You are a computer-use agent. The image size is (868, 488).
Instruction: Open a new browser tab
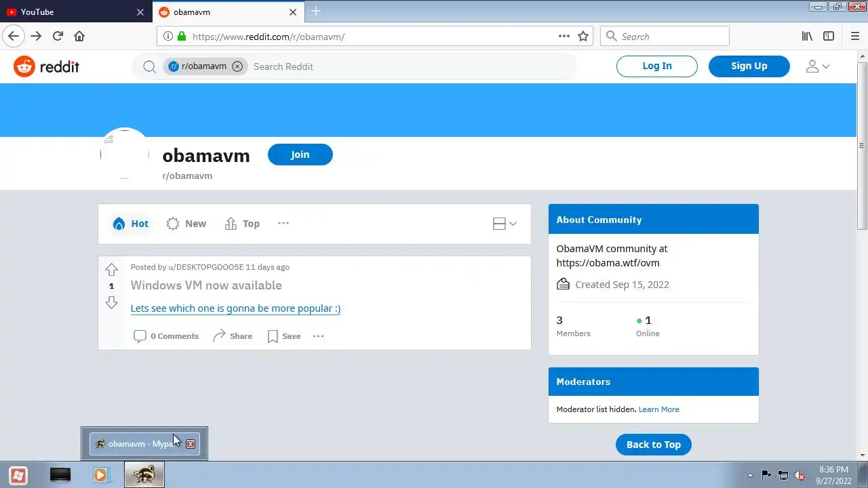316,12
